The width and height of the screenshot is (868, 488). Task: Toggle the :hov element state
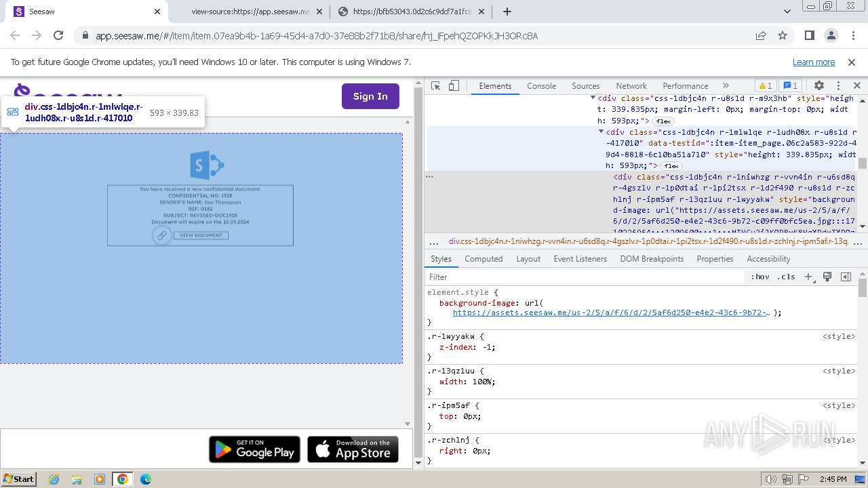pos(760,277)
